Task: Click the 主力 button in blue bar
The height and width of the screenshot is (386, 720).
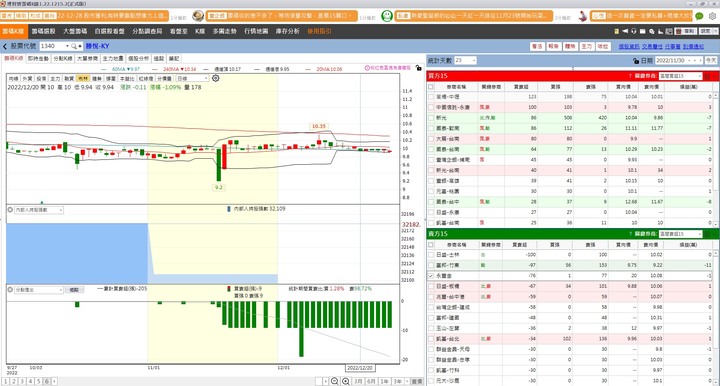Action: (x=586, y=46)
